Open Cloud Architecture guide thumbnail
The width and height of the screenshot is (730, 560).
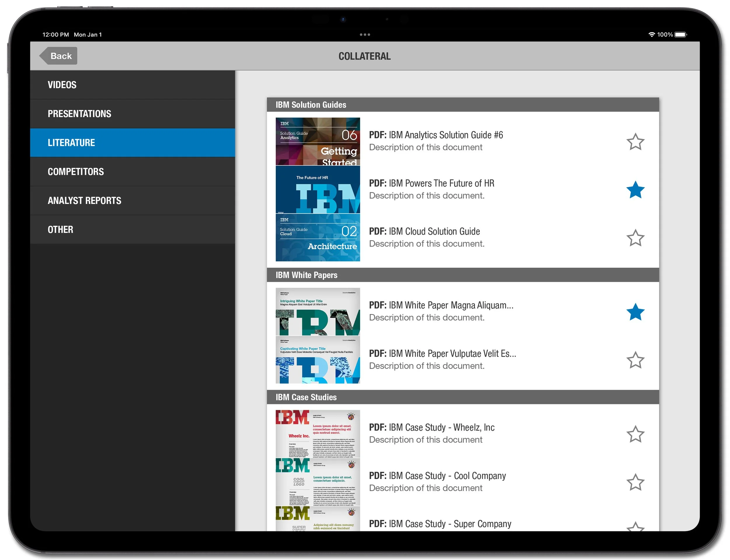(x=317, y=238)
